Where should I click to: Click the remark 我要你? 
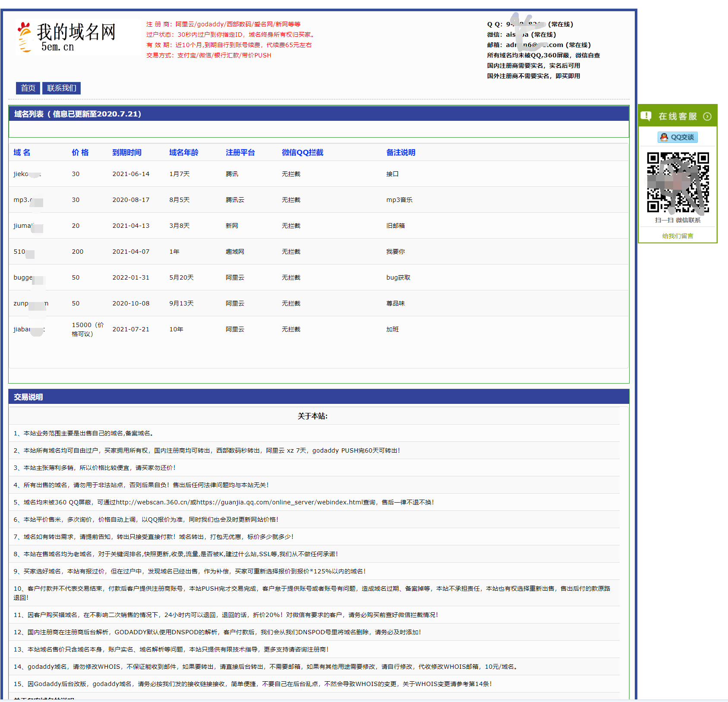(x=395, y=252)
